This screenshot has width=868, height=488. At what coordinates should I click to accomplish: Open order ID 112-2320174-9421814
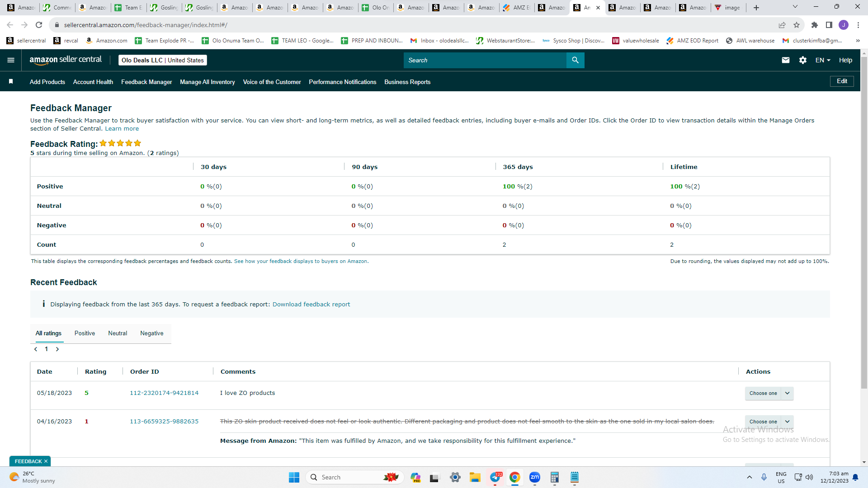[164, 393]
